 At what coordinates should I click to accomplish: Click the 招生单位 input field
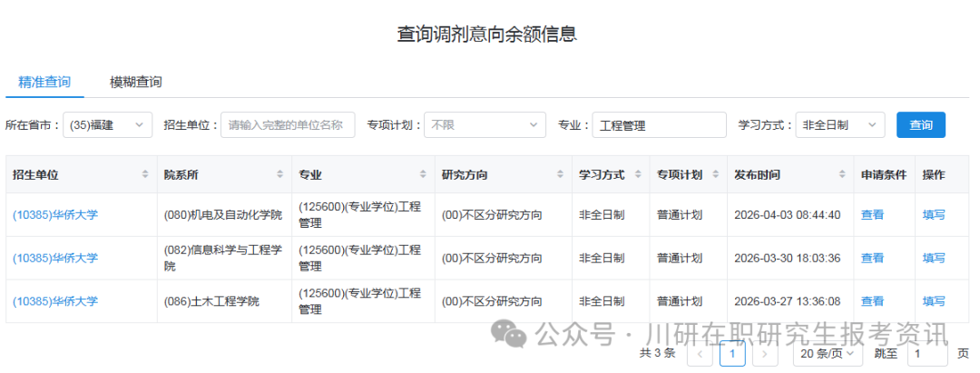coord(288,125)
